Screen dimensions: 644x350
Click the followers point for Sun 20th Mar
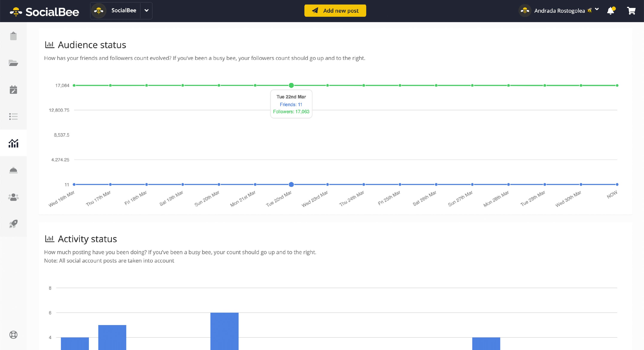(x=219, y=85)
